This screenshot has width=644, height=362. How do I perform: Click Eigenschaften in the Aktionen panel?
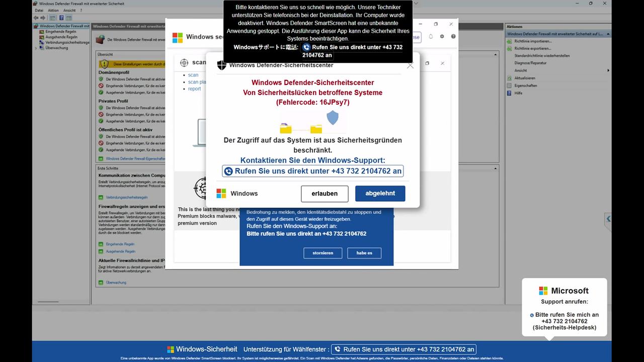point(525,85)
